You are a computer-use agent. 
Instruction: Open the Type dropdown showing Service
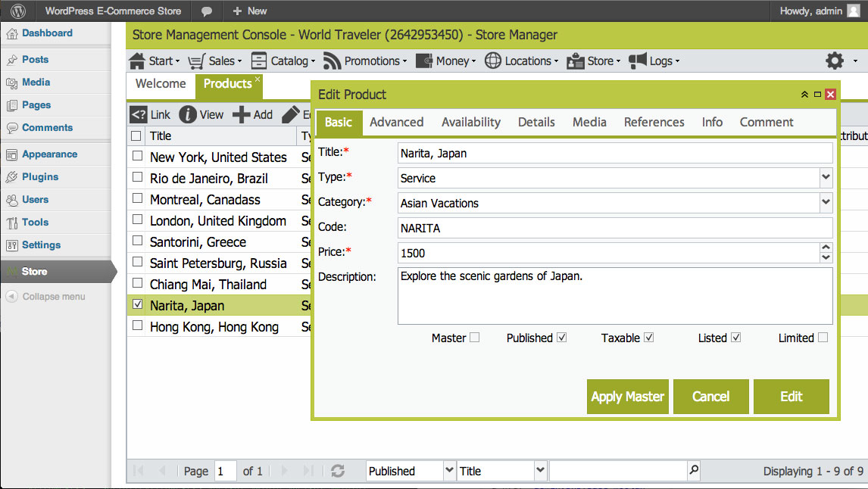826,178
